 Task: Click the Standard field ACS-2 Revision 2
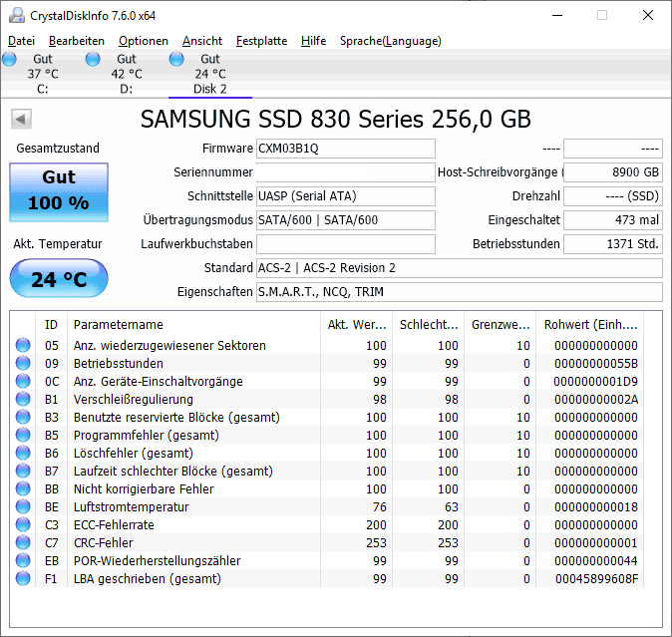tap(460, 268)
